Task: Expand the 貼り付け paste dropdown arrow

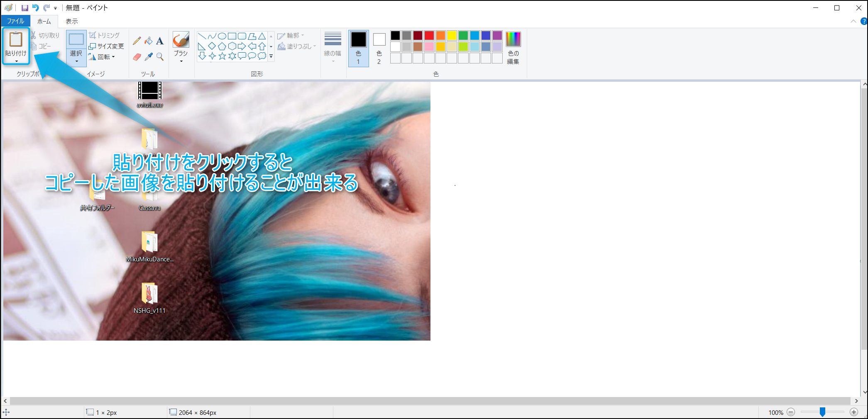Action: [16, 61]
